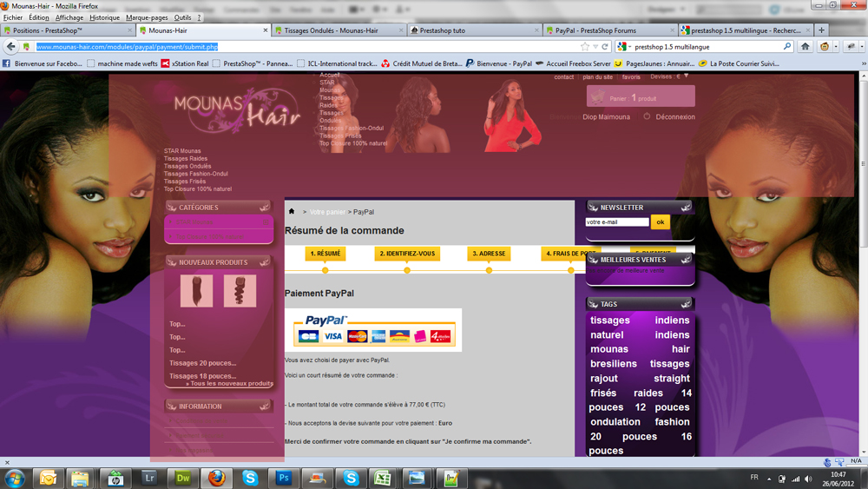The width and height of the screenshot is (868, 489).
Task: Open the La Poste Courrier Suivi bookmark
Action: tap(739, 63)
